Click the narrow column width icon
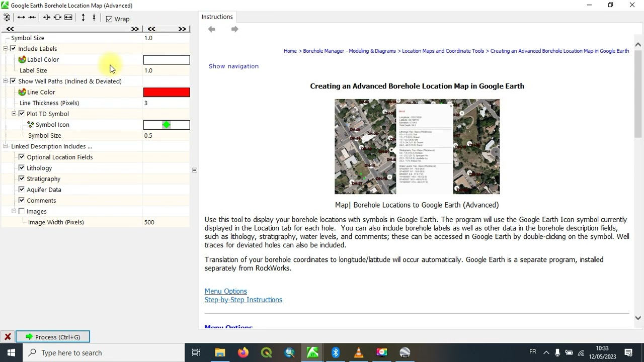Screen dimensions: 644x362 (46, 18)
